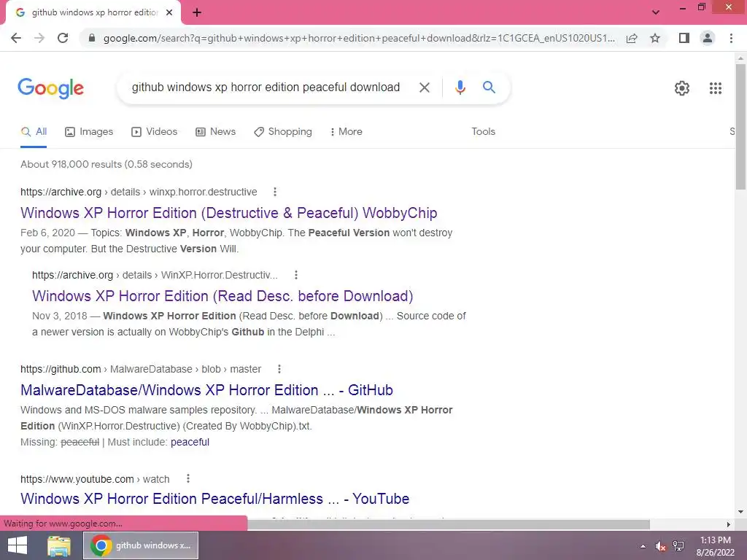Open the Windows Start menu

click(18, 545)
